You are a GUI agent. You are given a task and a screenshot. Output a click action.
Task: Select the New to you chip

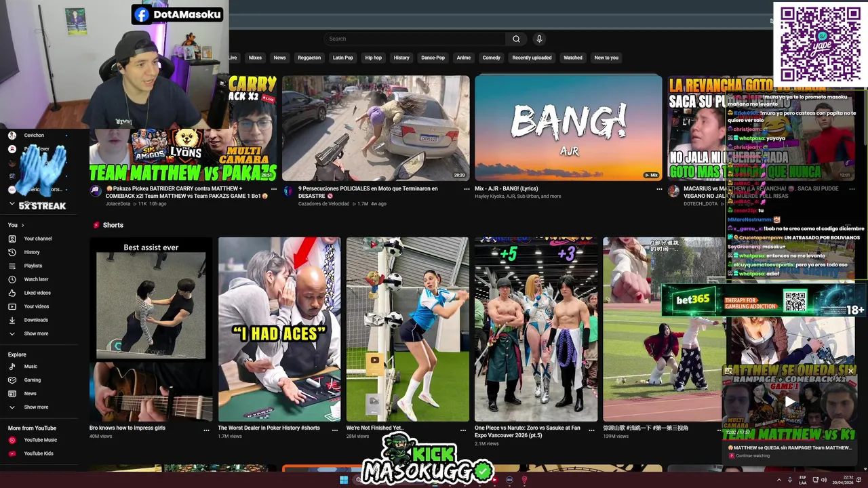click(x=606, y=58)
